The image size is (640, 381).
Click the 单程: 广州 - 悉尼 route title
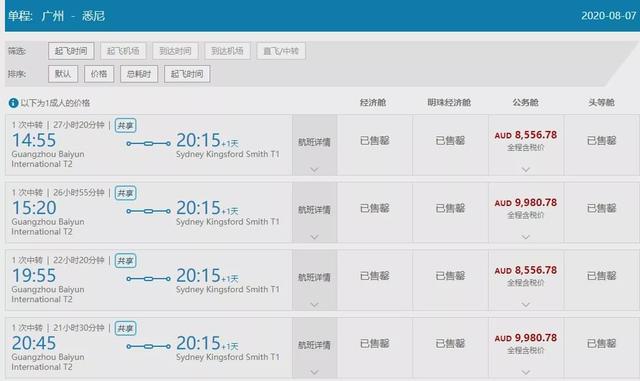tap(56, 16)
